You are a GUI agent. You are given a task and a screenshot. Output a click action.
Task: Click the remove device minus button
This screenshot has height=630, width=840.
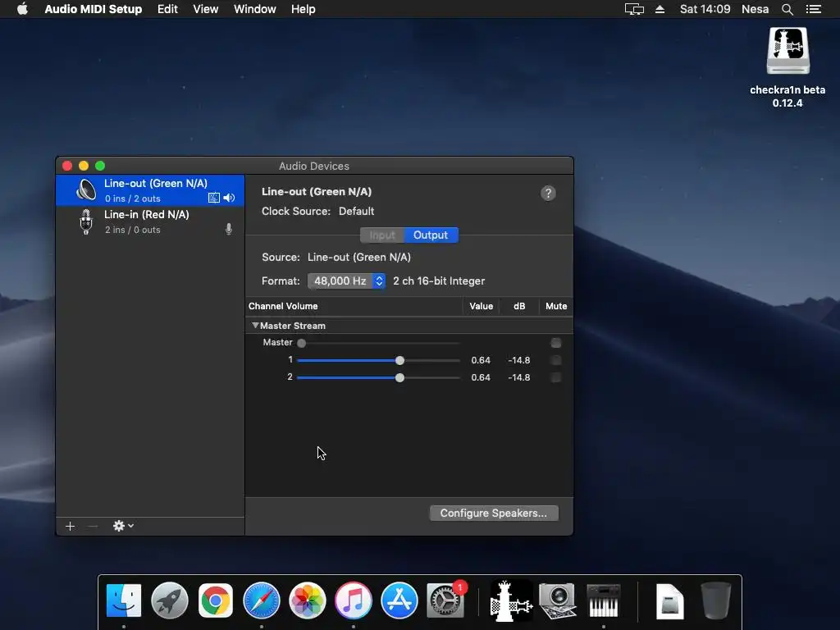(x=93, y=526)
